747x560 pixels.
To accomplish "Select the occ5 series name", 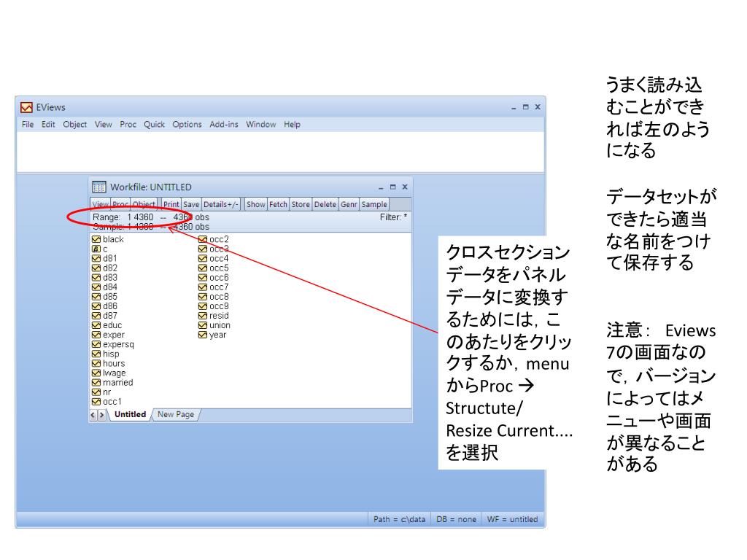I will 219,268.
